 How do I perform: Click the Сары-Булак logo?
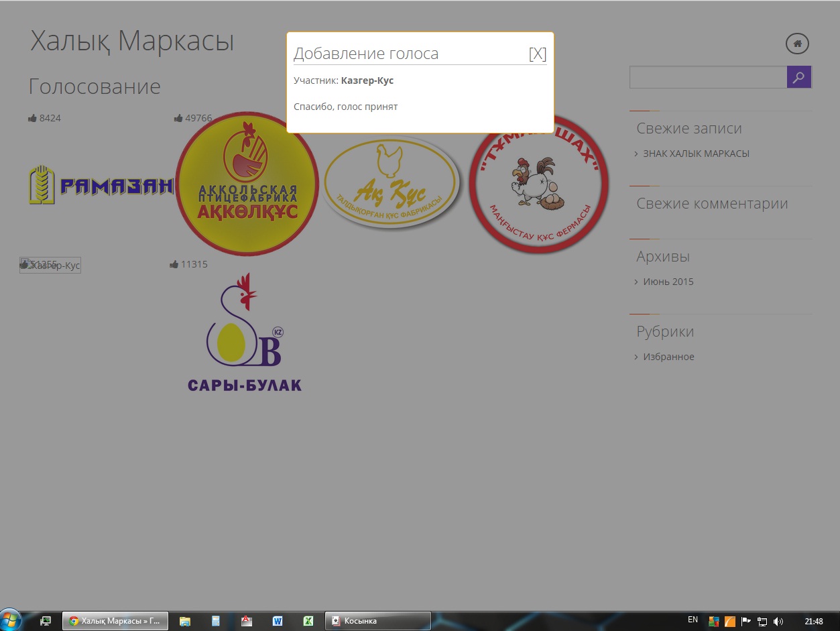pyautogui.click(x=245, y=332)
